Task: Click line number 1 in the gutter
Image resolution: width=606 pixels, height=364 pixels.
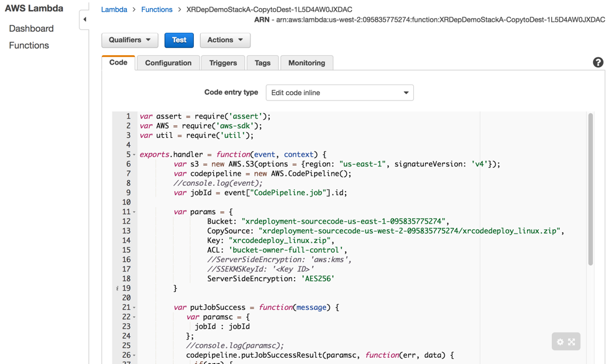Action: pyautogui.click(x=128, y=116)
